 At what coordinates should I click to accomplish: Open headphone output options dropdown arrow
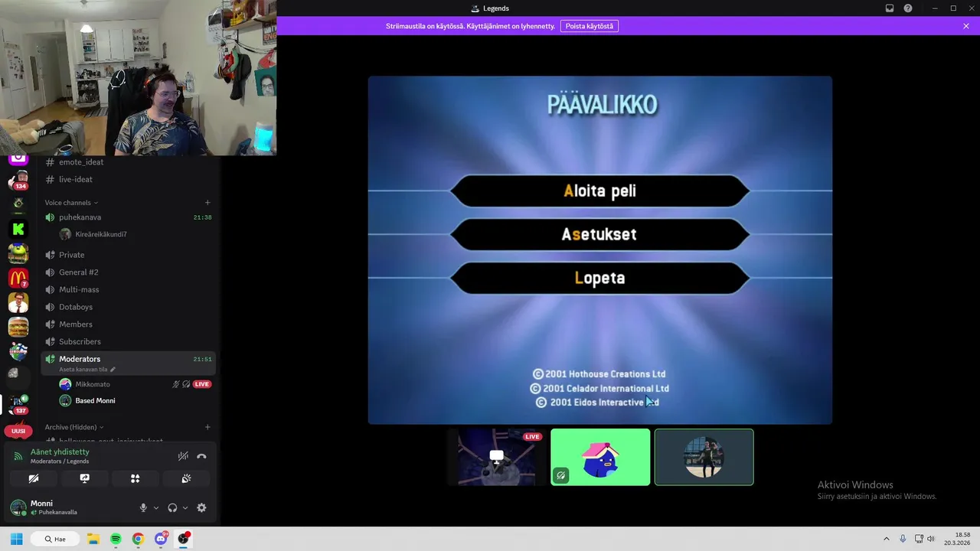point(185,507)
